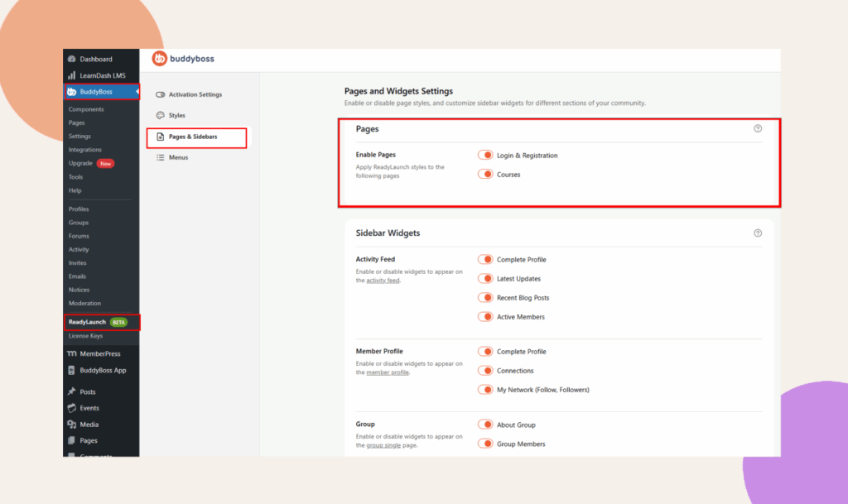Screen dimensions: 848x504
Task: Open the help icon in the Pages section
Action: [757, 129]
